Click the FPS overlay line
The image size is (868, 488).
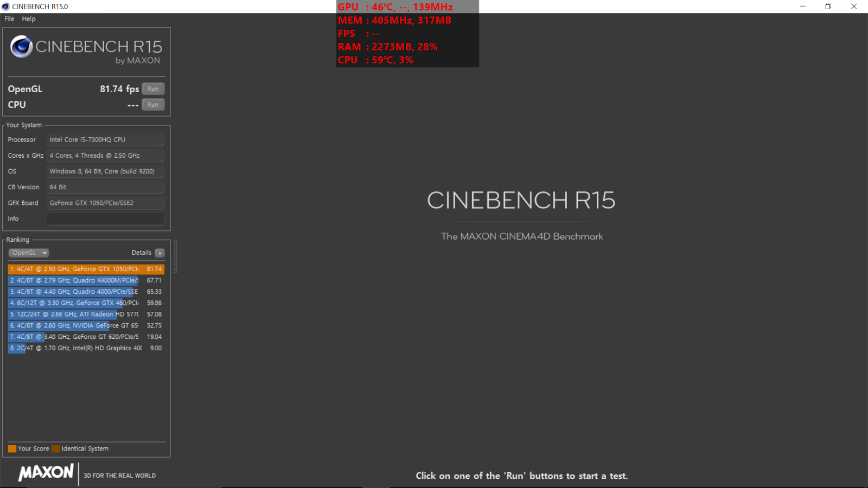pos(359,34)
